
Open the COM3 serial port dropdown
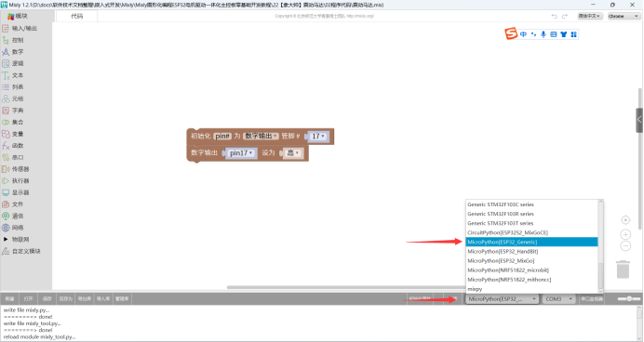click(x=558, y=299)
